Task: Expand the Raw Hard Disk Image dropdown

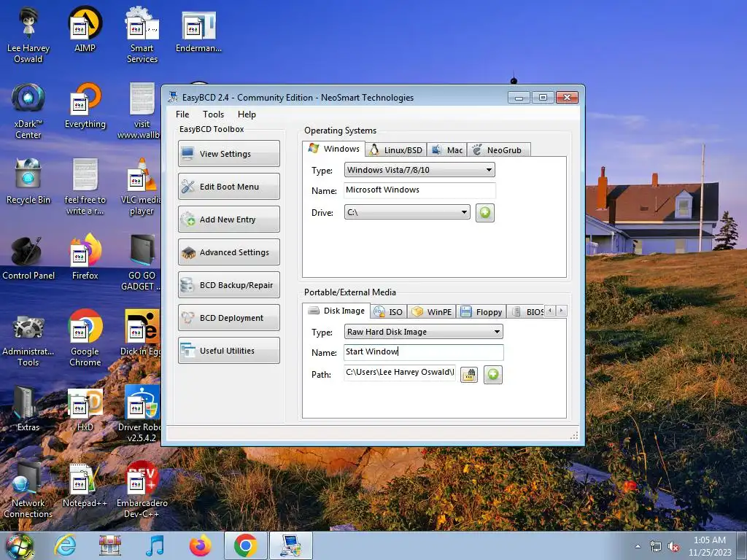Action: tap(423, 332)
